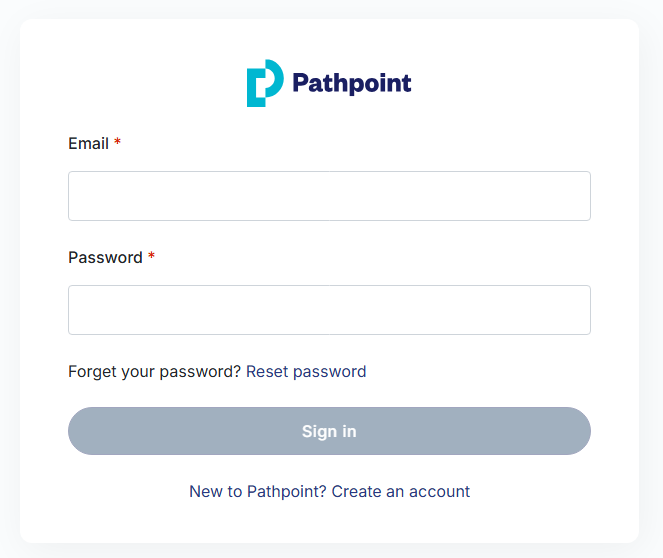Follow the Create an account link
The height and width of the screenshot is (558, 663).
point(401,492)
